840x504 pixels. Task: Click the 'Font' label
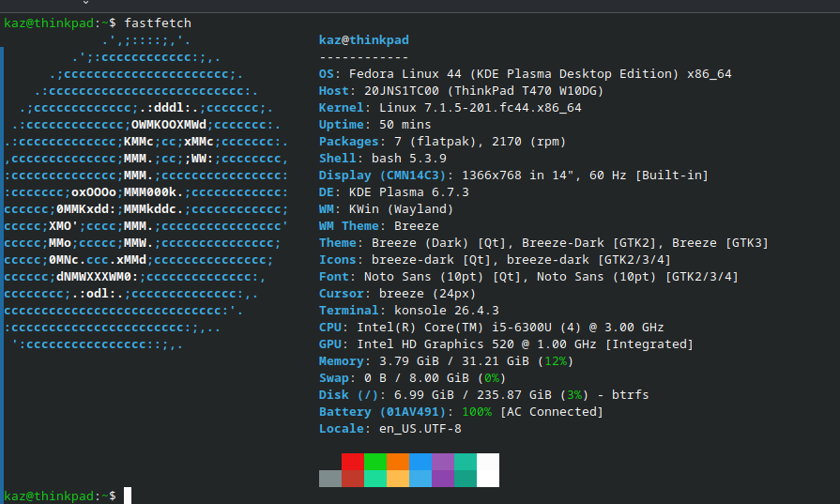tap(334, 277)
